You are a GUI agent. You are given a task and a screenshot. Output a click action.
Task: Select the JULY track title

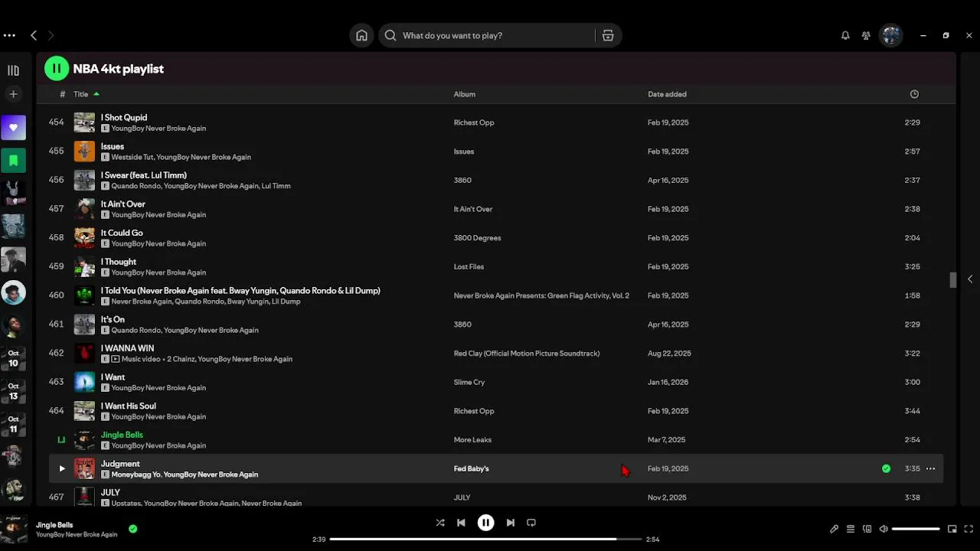[110, 493]
